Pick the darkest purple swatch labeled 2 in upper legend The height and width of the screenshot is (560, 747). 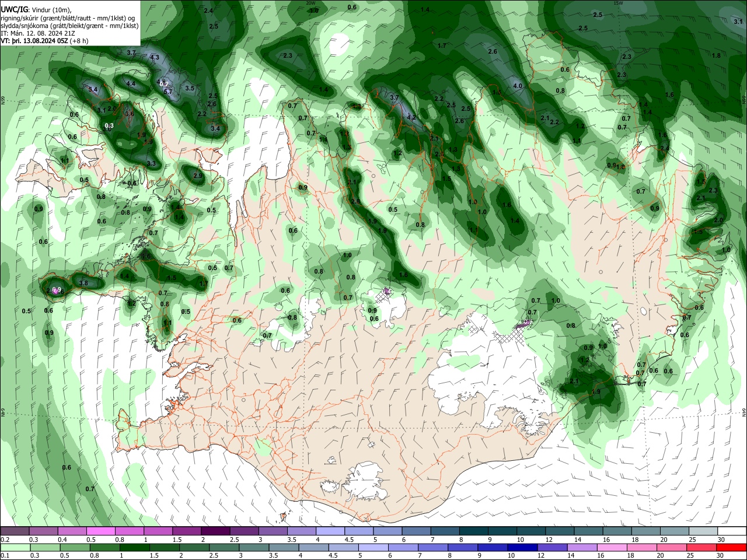point(215,531)
